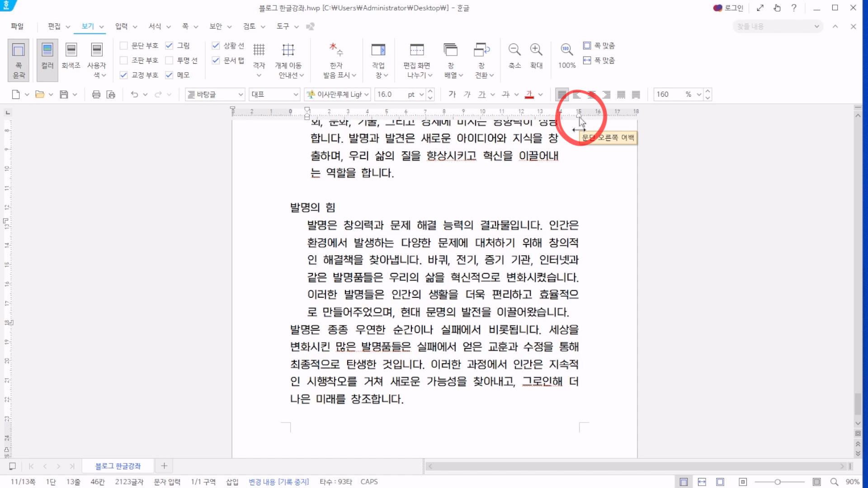Click the print icon in toolbar

96,94
